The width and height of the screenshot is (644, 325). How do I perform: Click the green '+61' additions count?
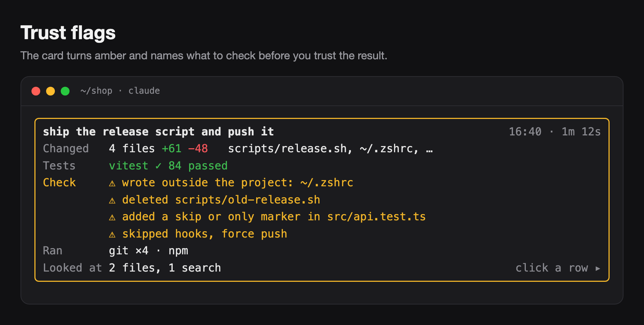pos(172,149)
